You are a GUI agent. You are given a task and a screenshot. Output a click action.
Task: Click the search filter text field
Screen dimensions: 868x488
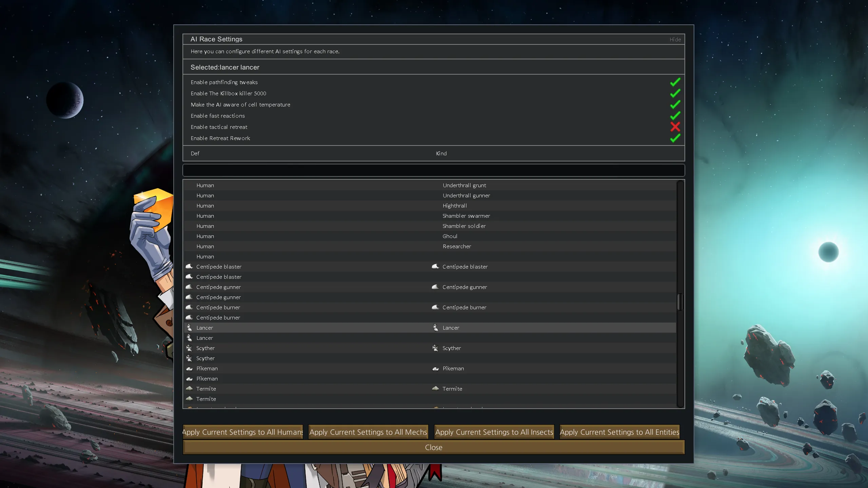coord(433,170)
